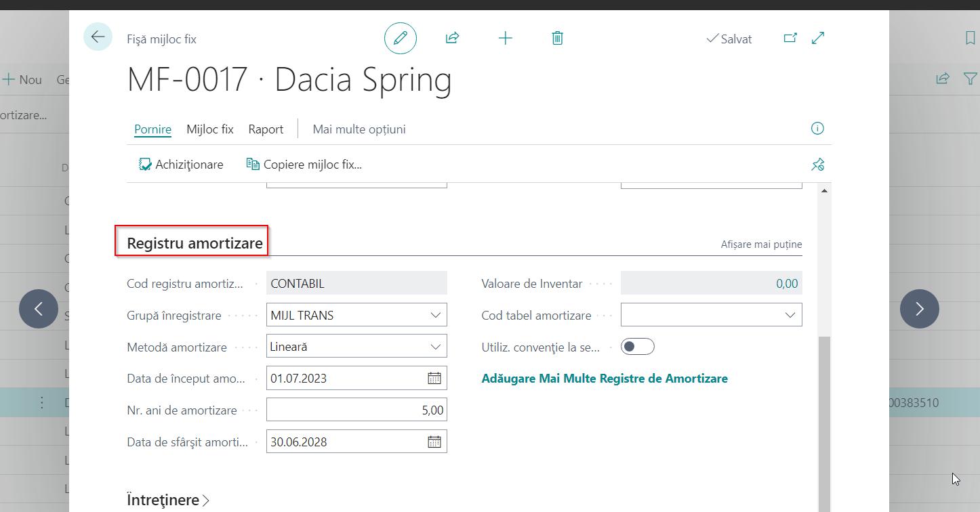This screenshot has width=980, height=512.
Task: Click the pencil edit icon
Action: [x=400, y=38]
